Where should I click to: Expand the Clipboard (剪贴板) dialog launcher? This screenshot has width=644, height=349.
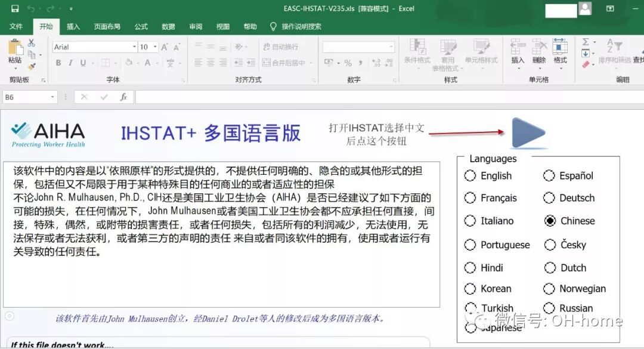coord(43,80)
